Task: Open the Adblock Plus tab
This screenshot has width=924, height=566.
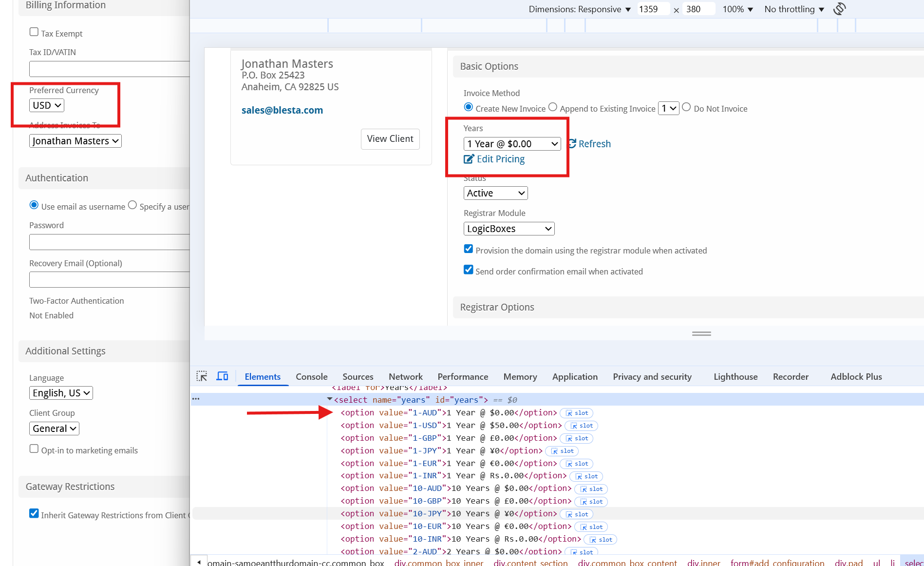Action: point(856,376)
